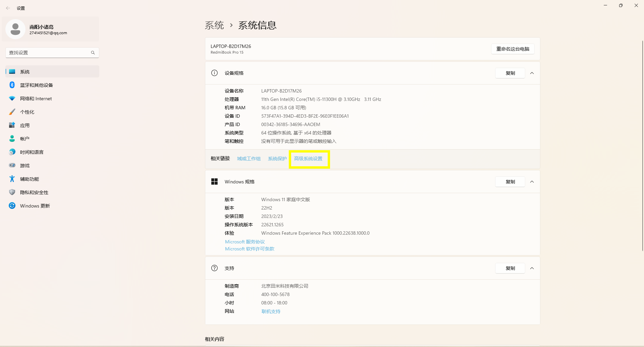Click the Windows Update sync icon
This screenshot has width=644, height=347.
[12, 206]
